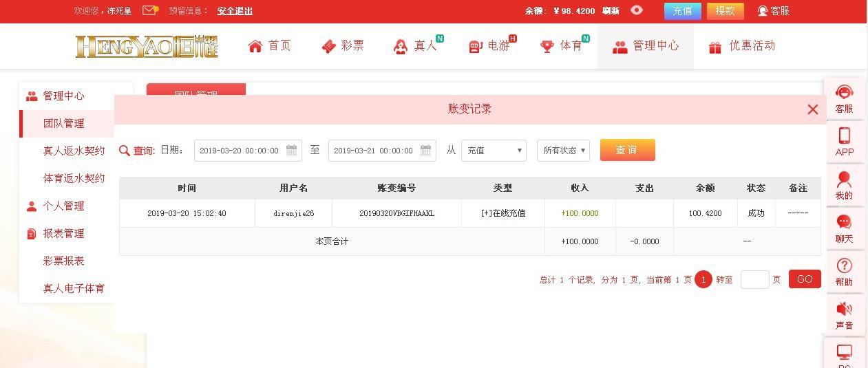This screenshot has width=868, height=368.
Task: Click the 用户名 column header
Action: [293, 188]
